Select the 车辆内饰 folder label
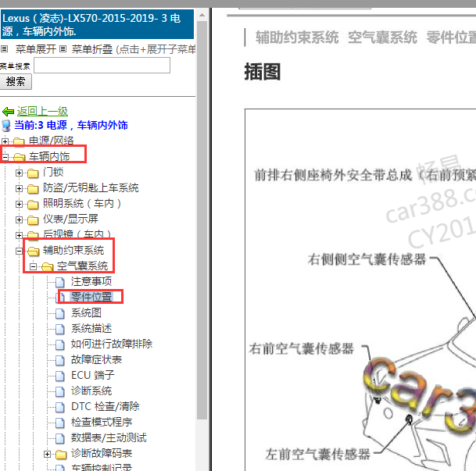 point(49,156)
